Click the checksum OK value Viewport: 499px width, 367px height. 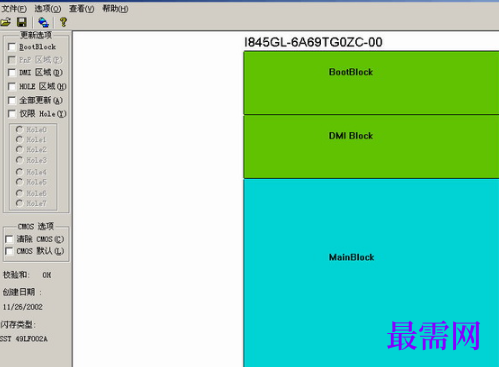[47, 275]
